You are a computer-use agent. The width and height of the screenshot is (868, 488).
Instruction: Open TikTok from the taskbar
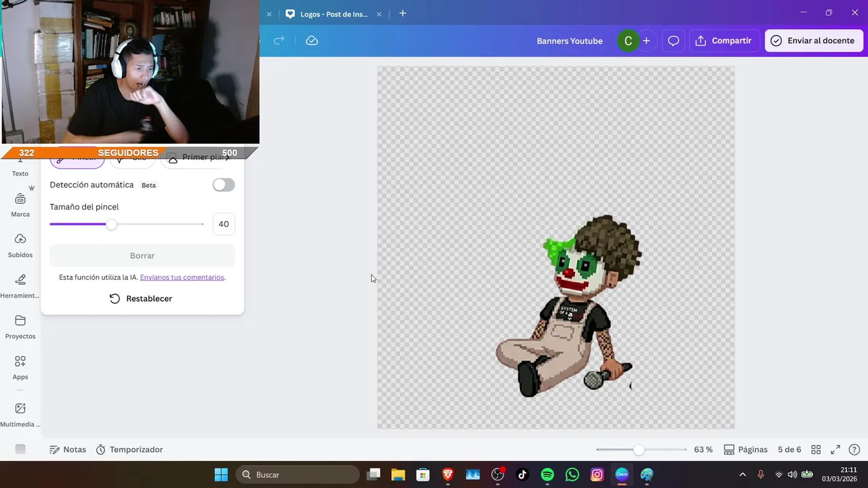point(522,474)
